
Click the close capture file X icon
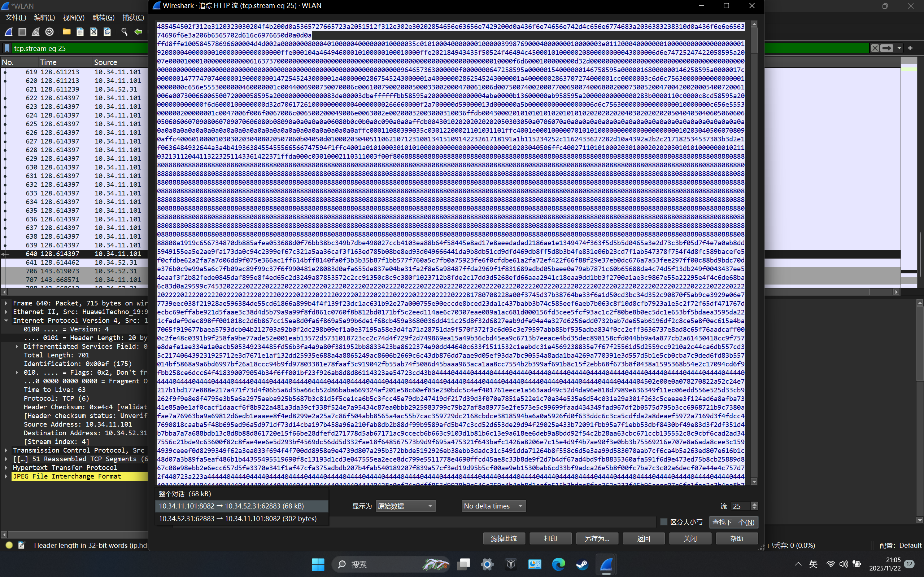(x=93, y=32)
